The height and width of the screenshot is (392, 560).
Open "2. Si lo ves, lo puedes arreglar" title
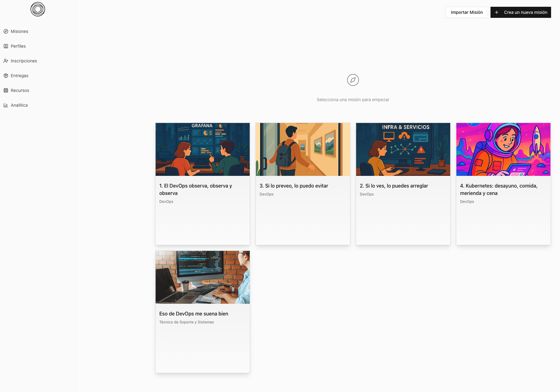[394, 186]
